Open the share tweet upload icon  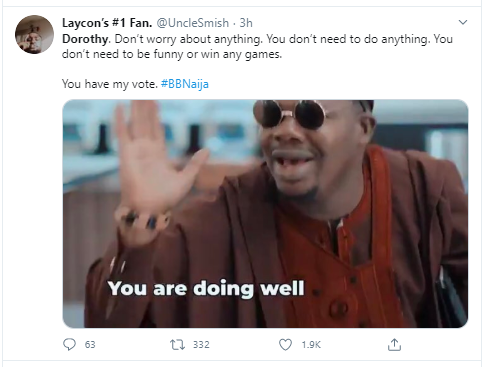pyautogui.click(x=394, y=344)
